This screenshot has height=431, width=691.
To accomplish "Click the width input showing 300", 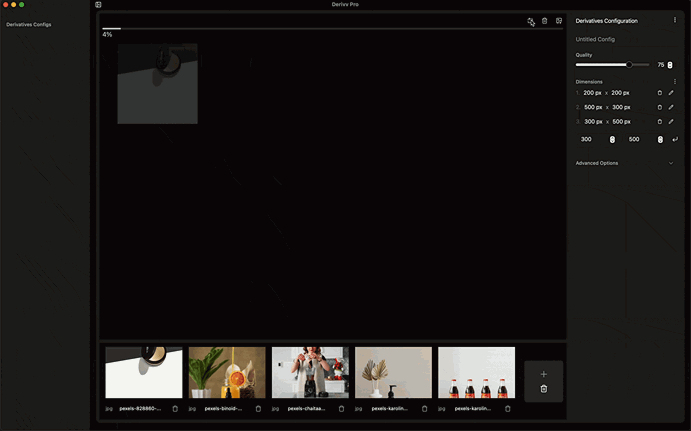I will coord(592,139).
